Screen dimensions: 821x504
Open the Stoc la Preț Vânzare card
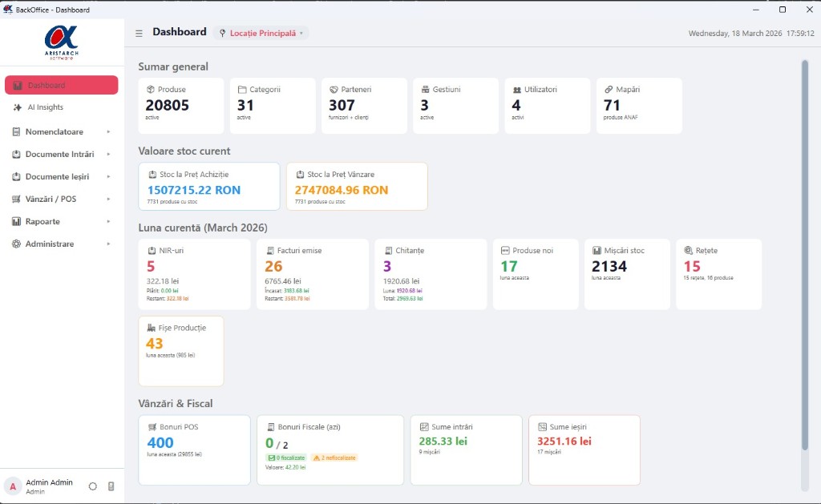tap(357, 187)
